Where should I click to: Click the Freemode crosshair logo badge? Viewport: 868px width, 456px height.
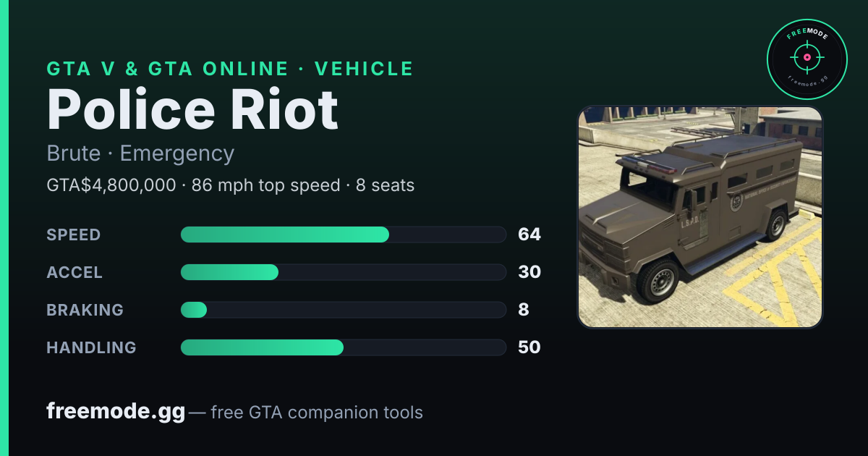pyautogui.click(x=807, y=59)
